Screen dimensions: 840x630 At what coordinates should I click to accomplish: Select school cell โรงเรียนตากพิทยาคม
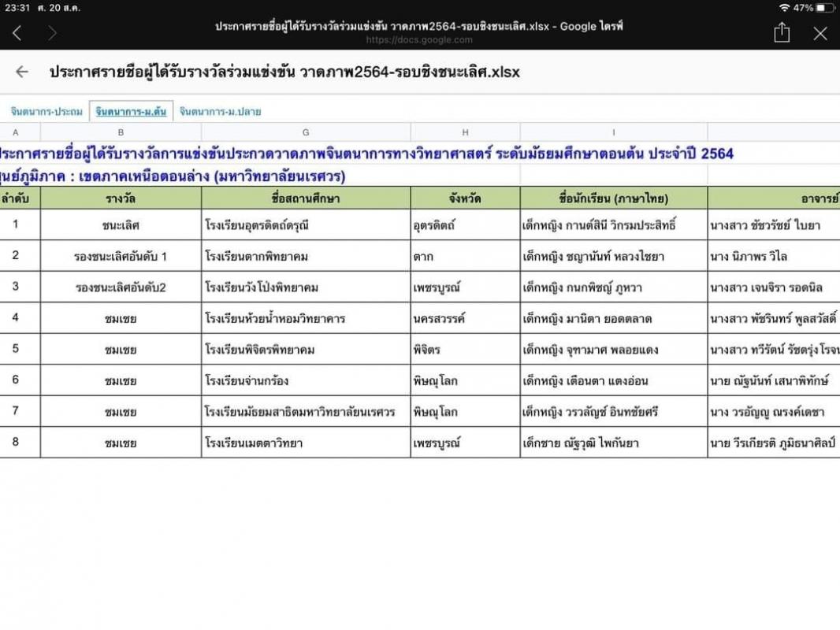(306, 256)
